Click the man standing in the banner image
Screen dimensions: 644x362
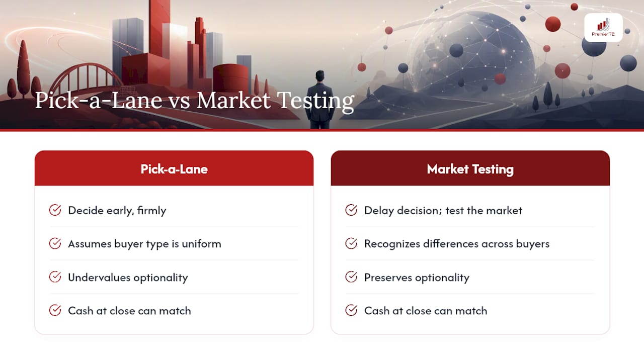pos(320,100)
